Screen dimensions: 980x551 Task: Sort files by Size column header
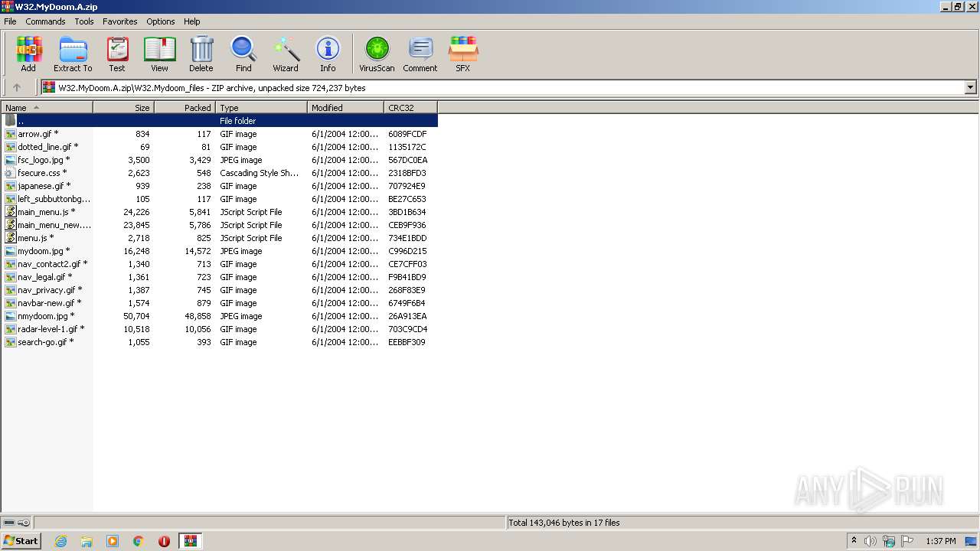[x=123, y=108]
